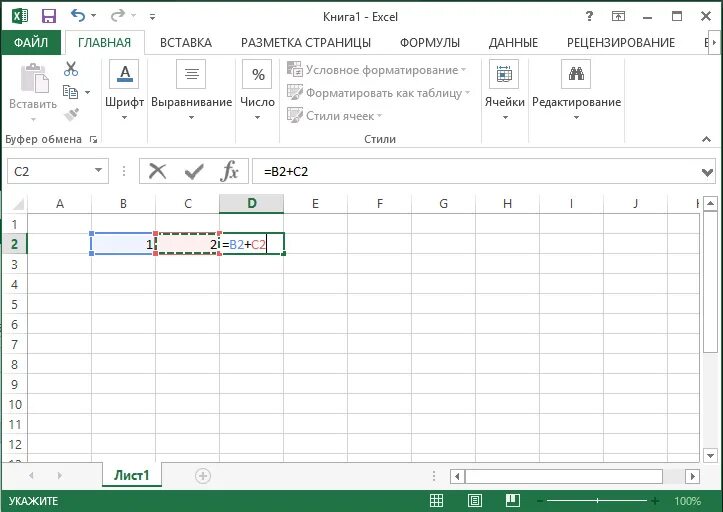Open Стили ячеек gallery
The width and height of the screenshot is (723, 512).
(x=335, y=116)
